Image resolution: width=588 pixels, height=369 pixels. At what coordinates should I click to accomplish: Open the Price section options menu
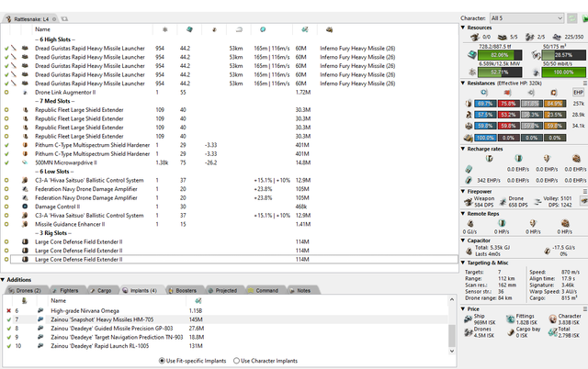(585, 308)
